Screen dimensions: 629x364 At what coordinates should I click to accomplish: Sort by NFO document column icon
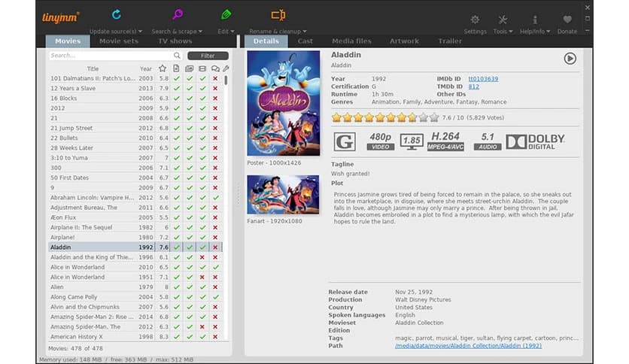coord(176,68)
